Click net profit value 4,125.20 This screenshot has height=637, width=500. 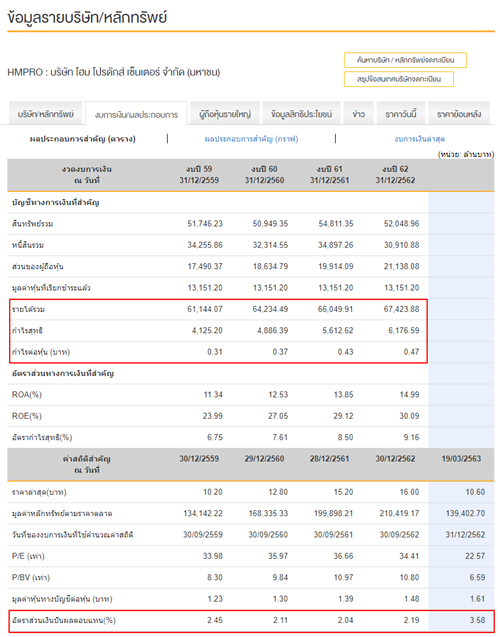(207, 331)
